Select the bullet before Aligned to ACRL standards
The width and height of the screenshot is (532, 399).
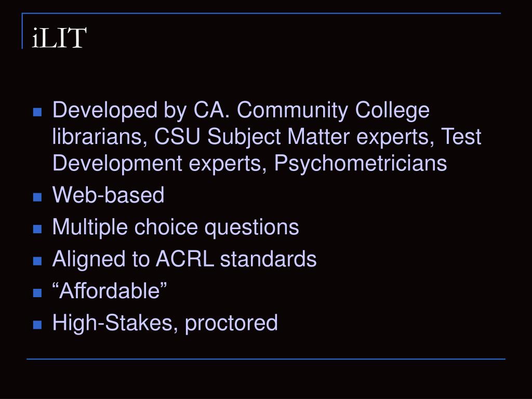(x=37, y=261)
